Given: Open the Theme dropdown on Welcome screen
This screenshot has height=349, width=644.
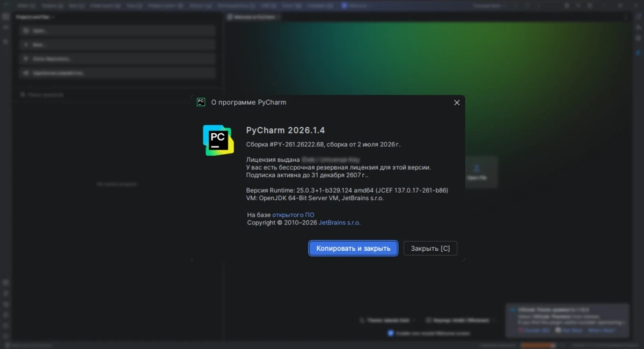Looking at the screenshot, I should [x=389, y=320].
